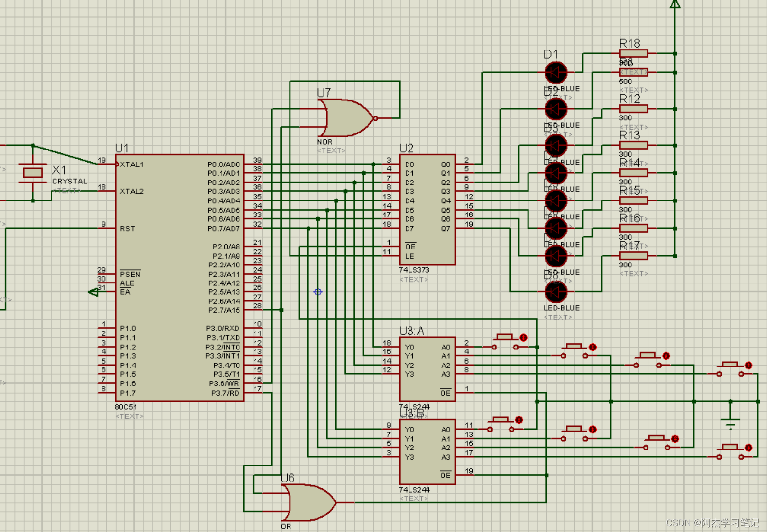This screenshot has width=767, height=532.
Task: Click the R18 resistor body
Action: click(633, 53)
